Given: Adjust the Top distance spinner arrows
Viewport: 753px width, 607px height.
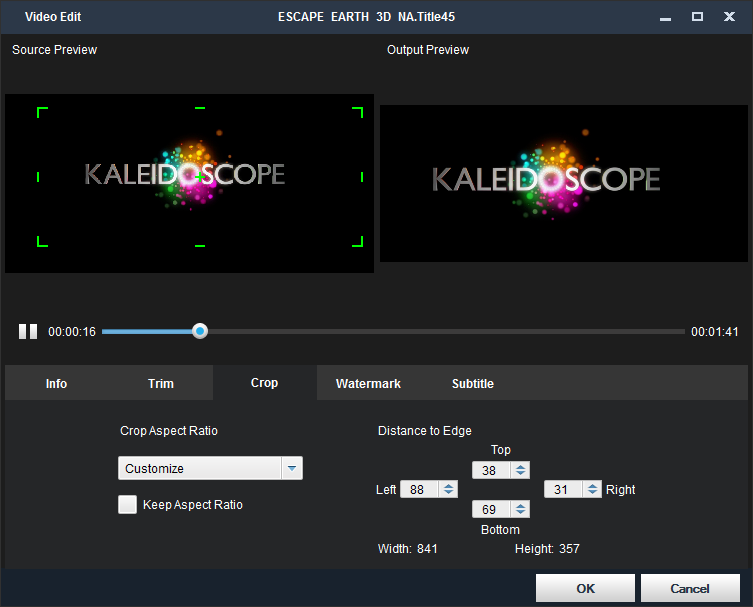Looking at the screenshot, I should pyautogui.click(x=521, y=470).
